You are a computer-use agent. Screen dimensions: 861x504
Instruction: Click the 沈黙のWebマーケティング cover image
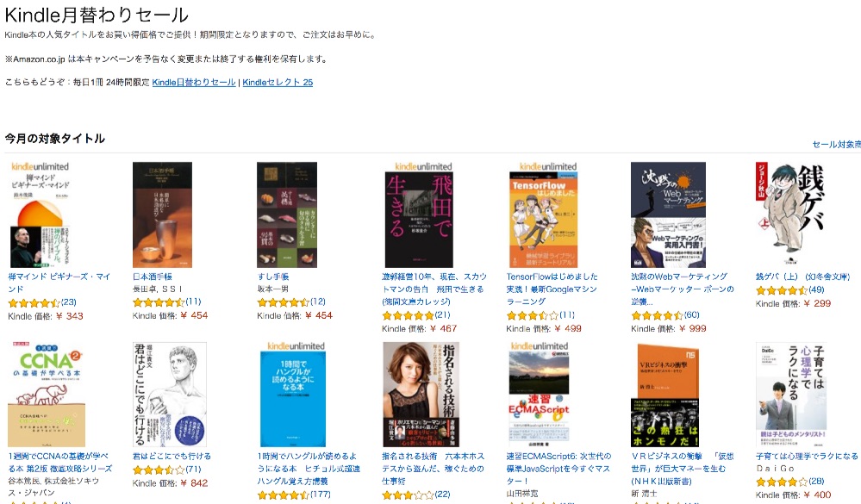(668, 215)
